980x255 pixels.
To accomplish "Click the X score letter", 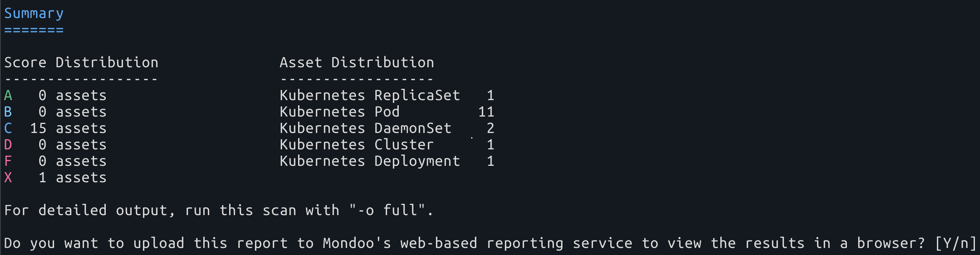I will pyautogui.click(x=8, y=178).
